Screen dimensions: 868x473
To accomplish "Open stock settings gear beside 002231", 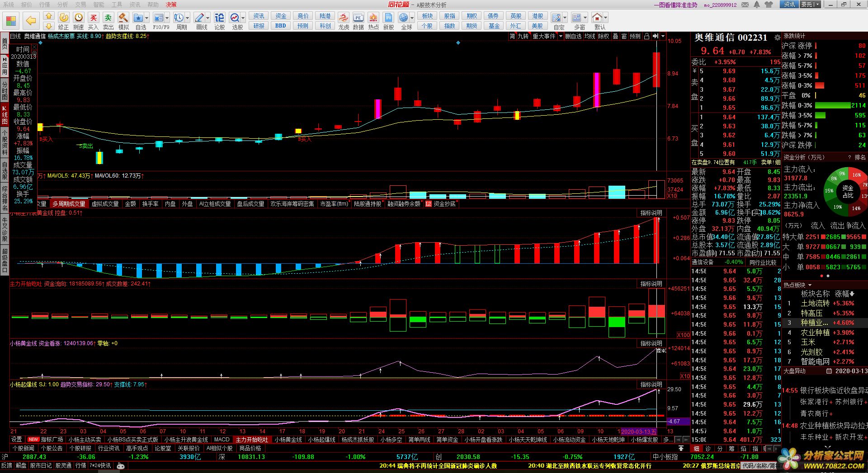I will [777, 37].
